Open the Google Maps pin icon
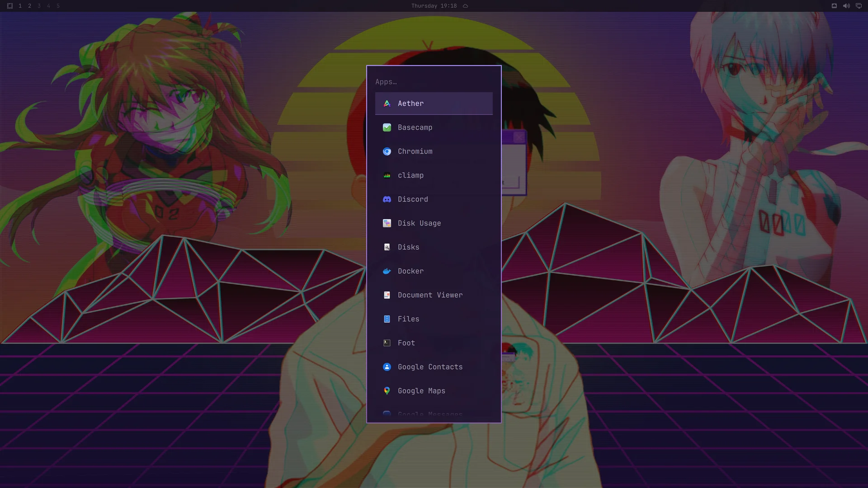The image size is (868, 488). click(x=387, y=391)
